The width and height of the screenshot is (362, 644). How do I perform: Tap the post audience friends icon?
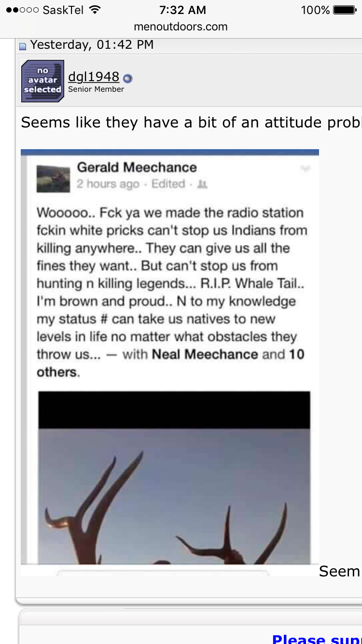203,184
